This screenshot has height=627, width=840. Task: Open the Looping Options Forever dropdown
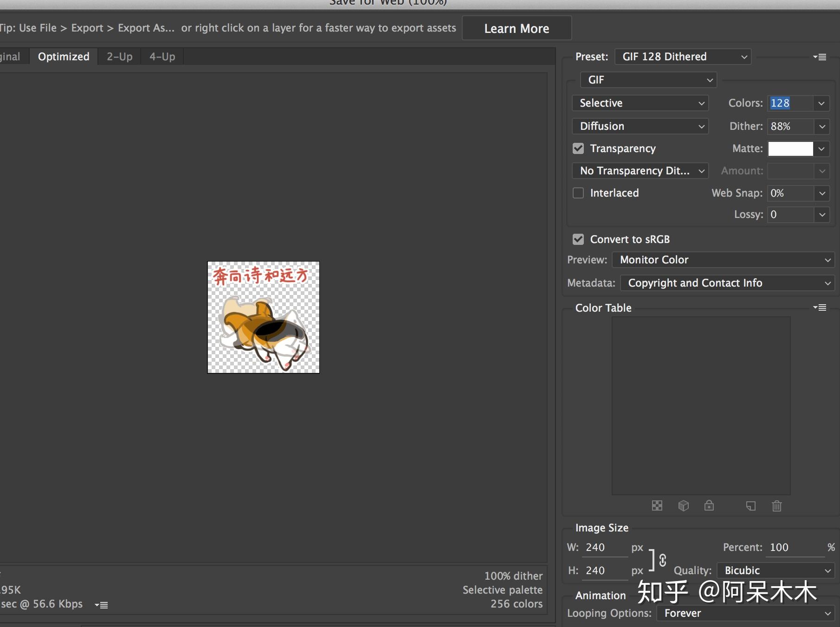745,613
